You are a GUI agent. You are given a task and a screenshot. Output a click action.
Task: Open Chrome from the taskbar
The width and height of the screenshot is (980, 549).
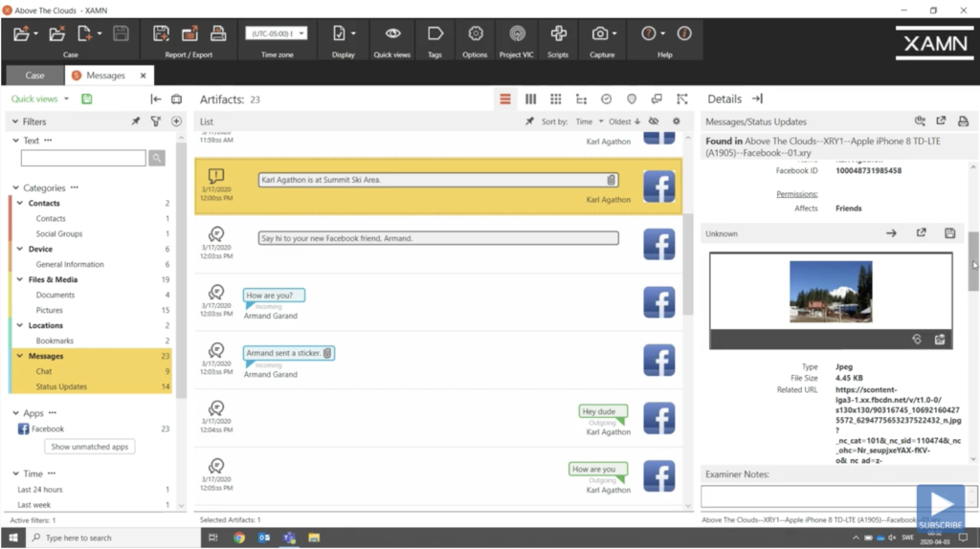coord(238,538)
